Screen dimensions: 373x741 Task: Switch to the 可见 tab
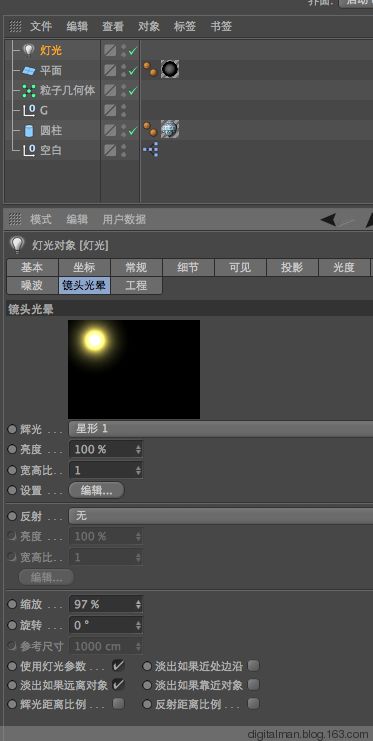[240, 267]
